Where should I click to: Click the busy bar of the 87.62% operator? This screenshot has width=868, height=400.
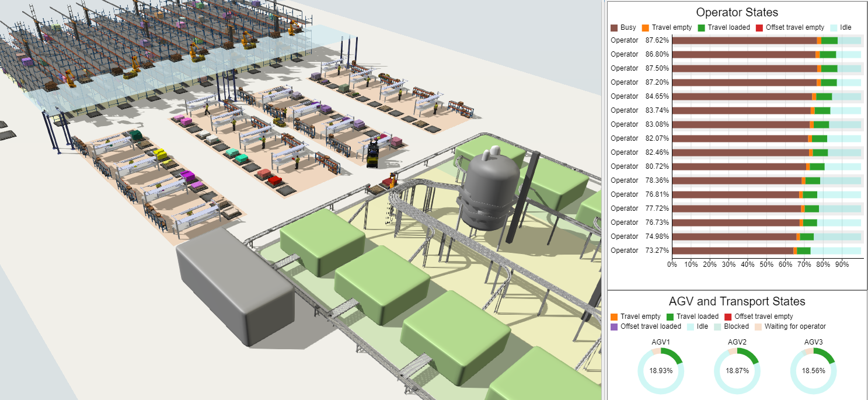(744, 40)
